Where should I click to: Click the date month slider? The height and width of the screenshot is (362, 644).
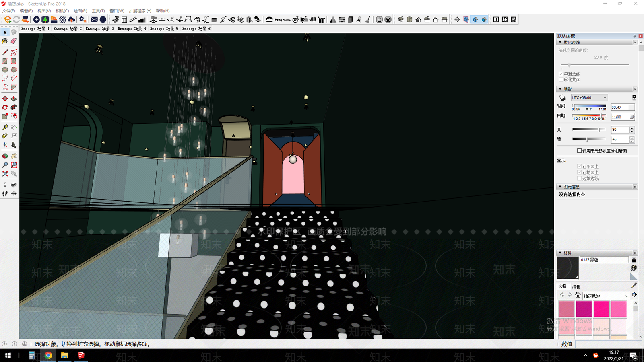click(x=589, y=117)
